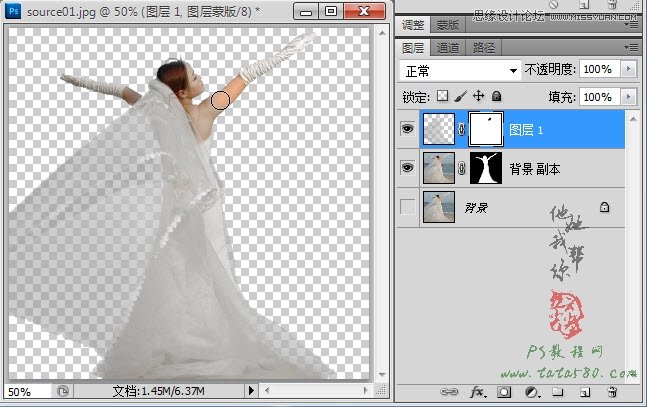This screenshot has height=407, width=647.
Task: Switch to the 调整 tab
Action: pos(413,25)
